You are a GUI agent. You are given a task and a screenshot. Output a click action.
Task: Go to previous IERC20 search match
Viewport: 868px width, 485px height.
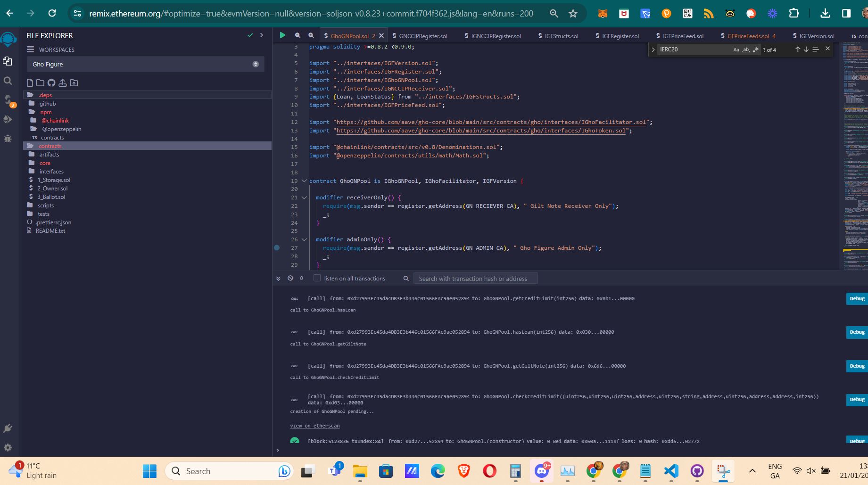point(798,49)
